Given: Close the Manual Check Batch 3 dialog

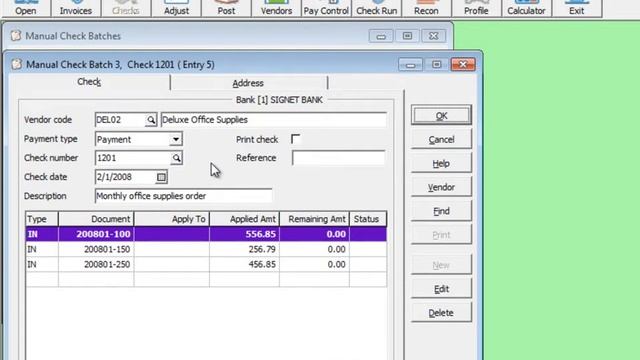Looking at the screenshot, I should coord(463,64).
